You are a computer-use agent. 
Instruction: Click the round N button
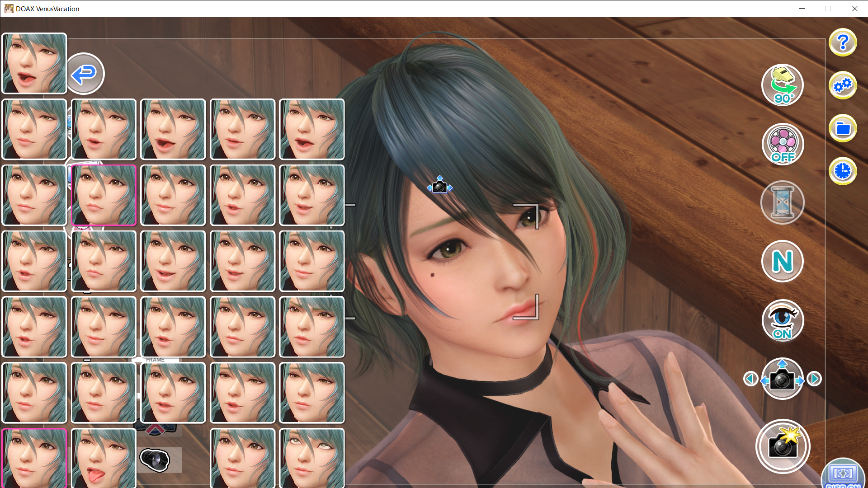(x=783, y=261)
